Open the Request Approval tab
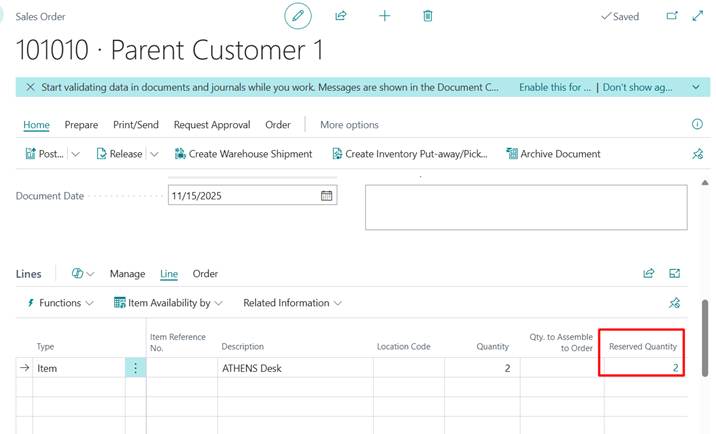This screenshot has width=716, height=434. (x=213, y=125)
